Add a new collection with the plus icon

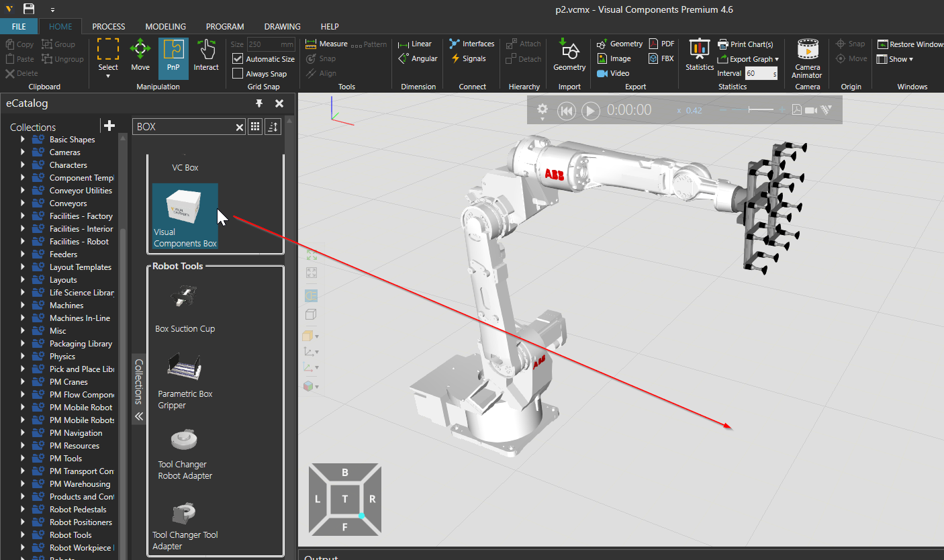point(109,126)
